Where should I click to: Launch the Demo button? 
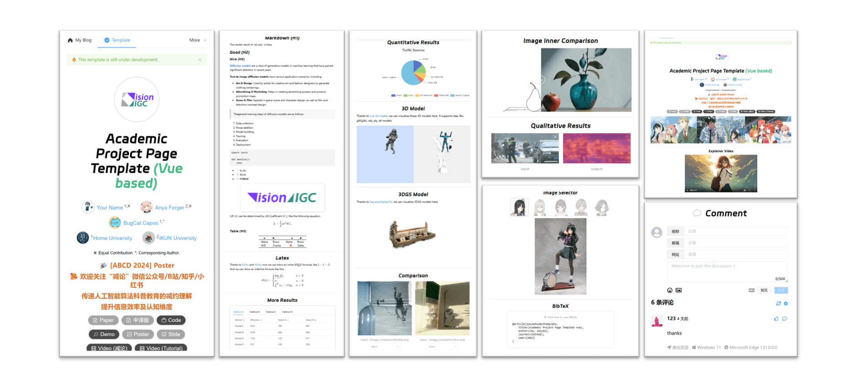[104, 334]
